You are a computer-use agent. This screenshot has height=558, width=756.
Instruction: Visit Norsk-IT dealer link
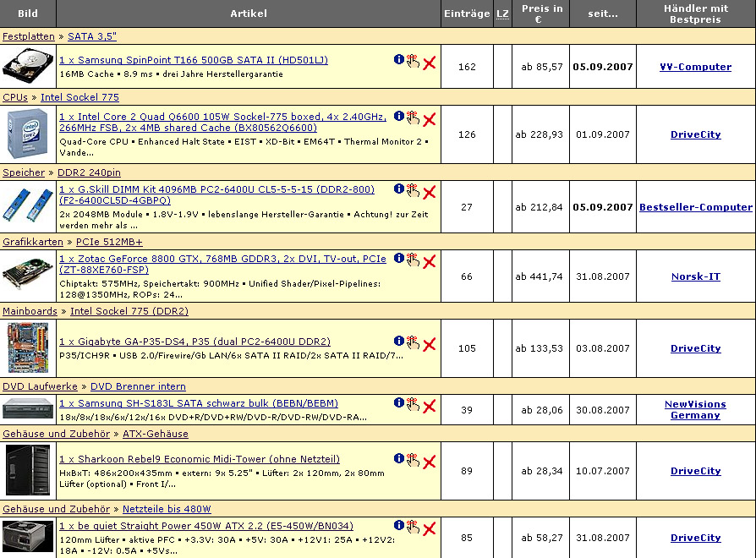(696, 276)
